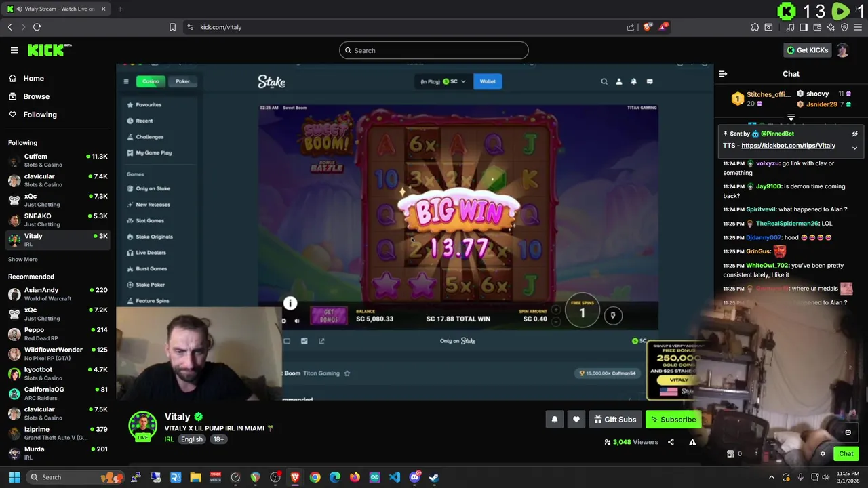Expand the gift leaderboard handle
The height and width of the screenshot is (488, 868).
[791, 118]
